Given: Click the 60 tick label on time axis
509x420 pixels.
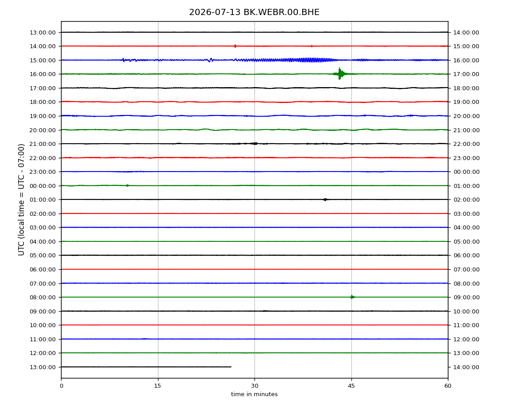Looking at the screenshot, I should 448,386.
